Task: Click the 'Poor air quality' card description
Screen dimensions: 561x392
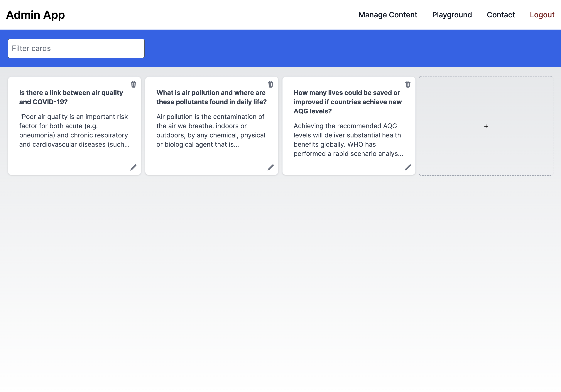Action: pos(74,131)
